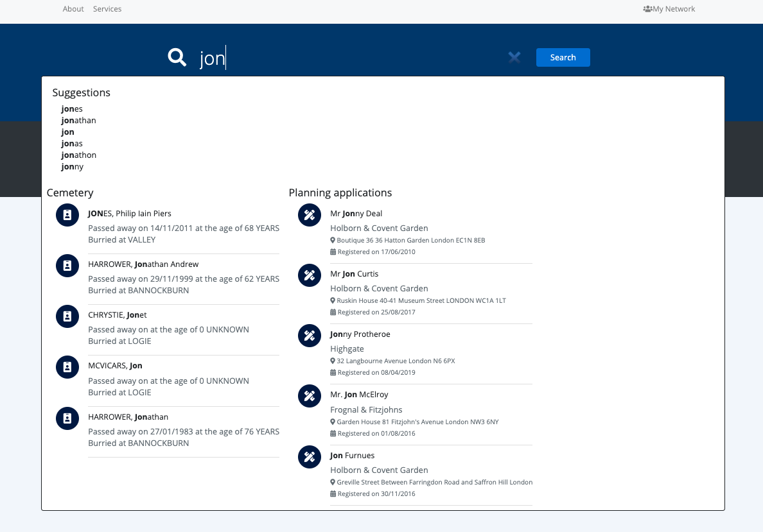Screen dimensions: 763x532
Task: Click the location pin for Fitzjohn's Avenue address
Action: click(x=333, y=422)
